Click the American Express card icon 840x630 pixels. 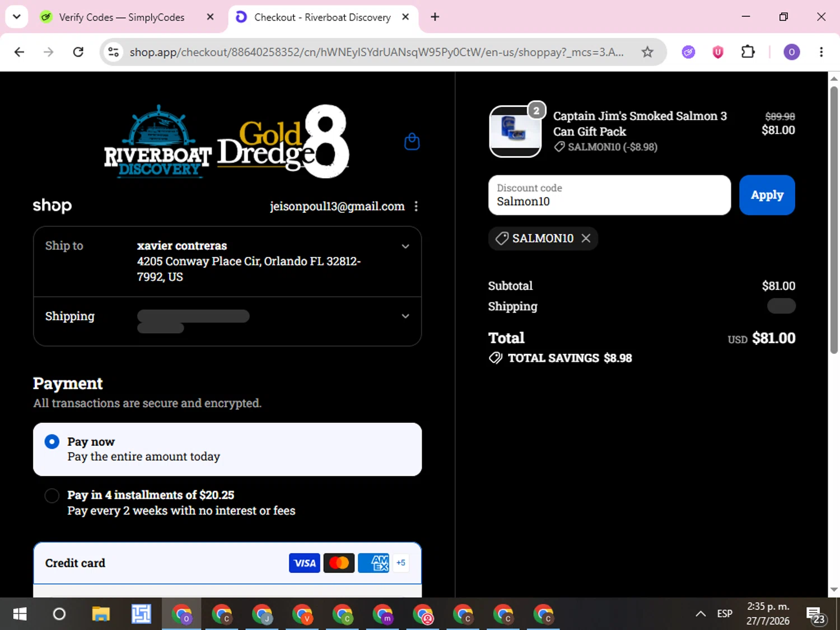coord(374,563)
